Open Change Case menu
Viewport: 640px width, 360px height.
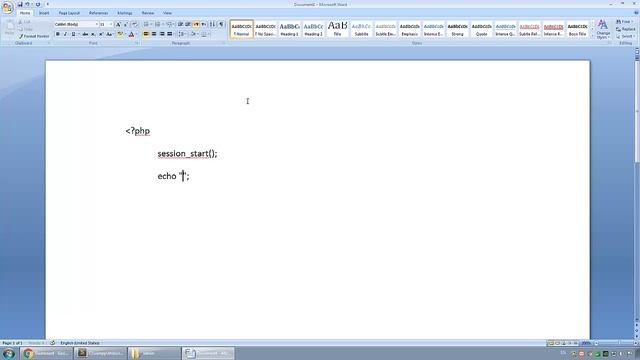tap(109, 34)
